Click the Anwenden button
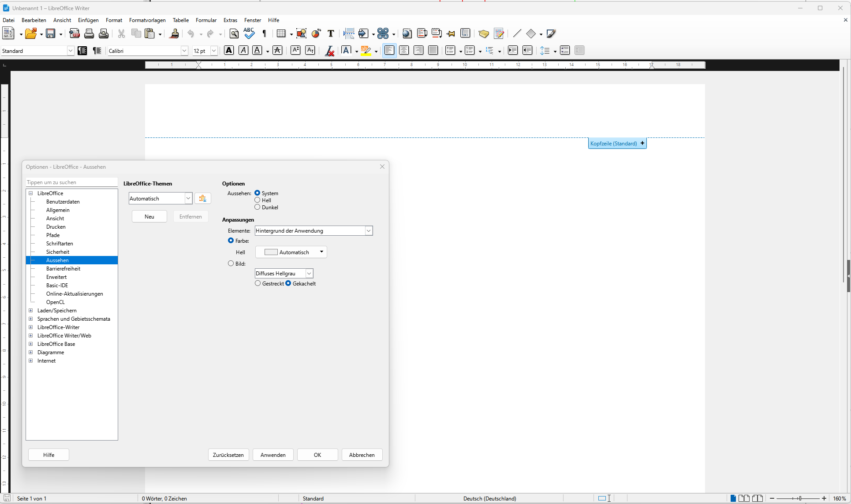The height and width of the screenshot is (504, 851). click(273, 455)
